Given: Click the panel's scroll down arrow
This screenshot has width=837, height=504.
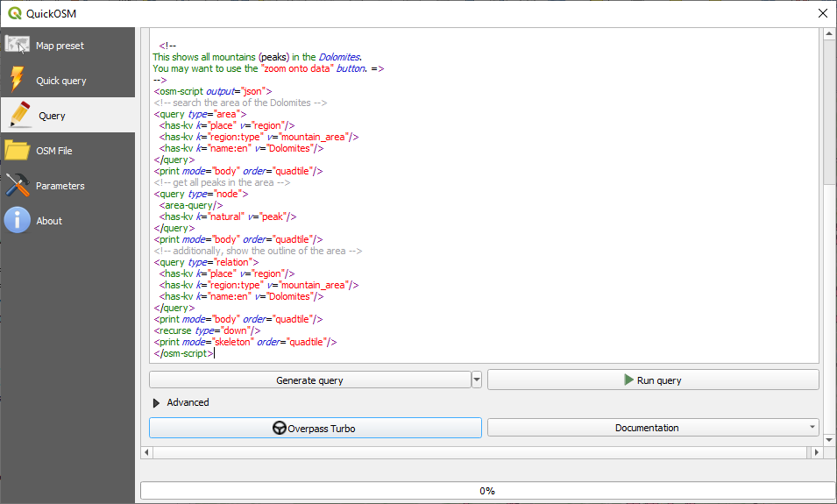Looking at the screenshot, I should 828,439.
